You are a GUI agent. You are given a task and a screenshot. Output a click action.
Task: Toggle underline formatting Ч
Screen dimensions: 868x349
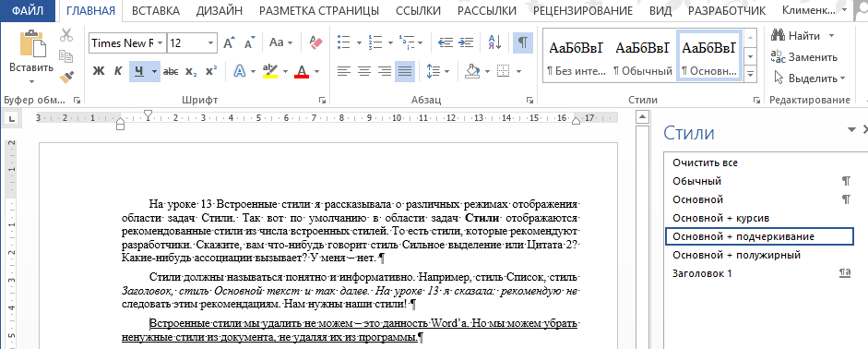139,71
